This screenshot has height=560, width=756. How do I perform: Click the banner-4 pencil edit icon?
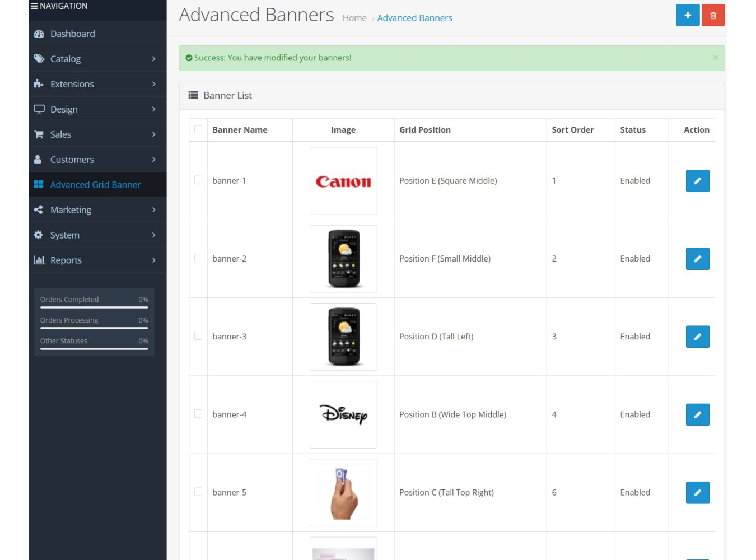pos(697,415)
